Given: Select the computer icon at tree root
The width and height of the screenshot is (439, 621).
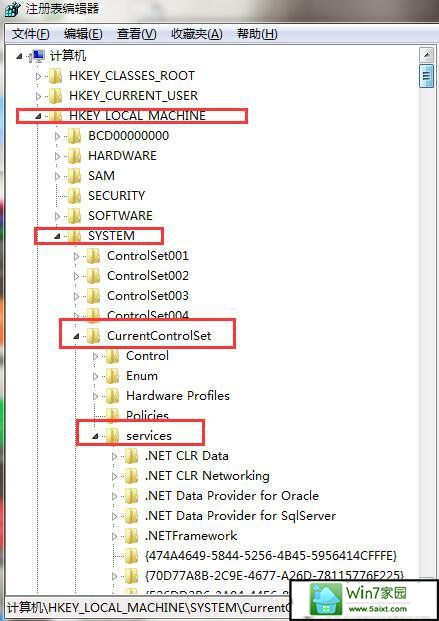Looking at the screenshot, I should pos(37,56).
